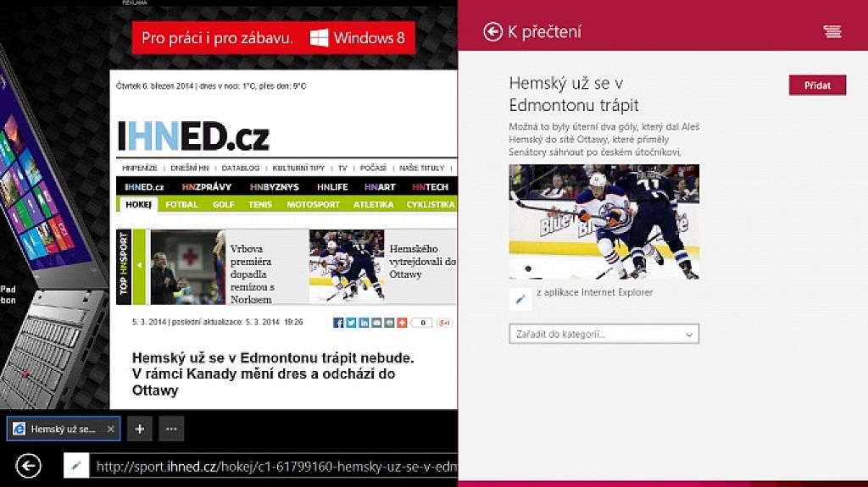Click the URL address field
This screenshot has width=868, height=487.
pyautogui.click(x=275, y=467)
